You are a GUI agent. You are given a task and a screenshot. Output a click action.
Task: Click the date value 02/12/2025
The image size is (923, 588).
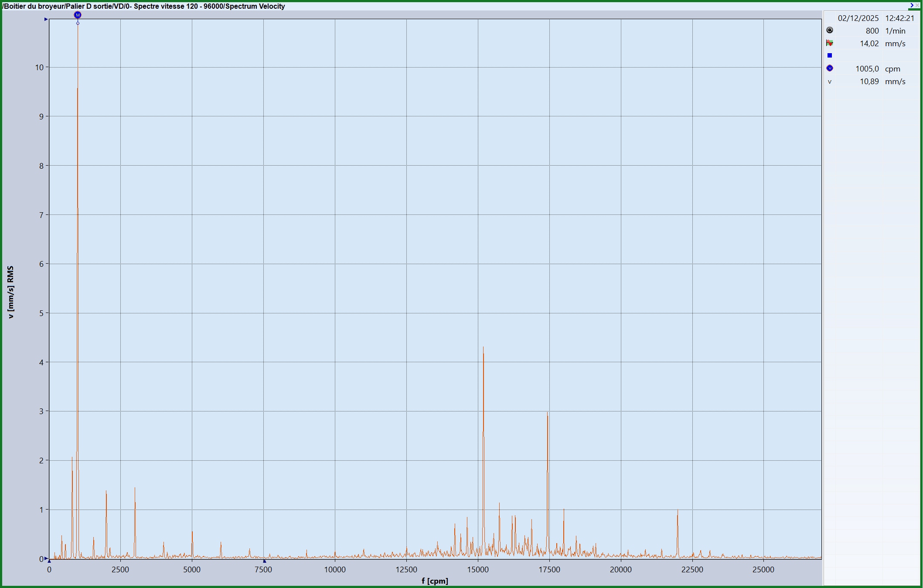[858, 18]
